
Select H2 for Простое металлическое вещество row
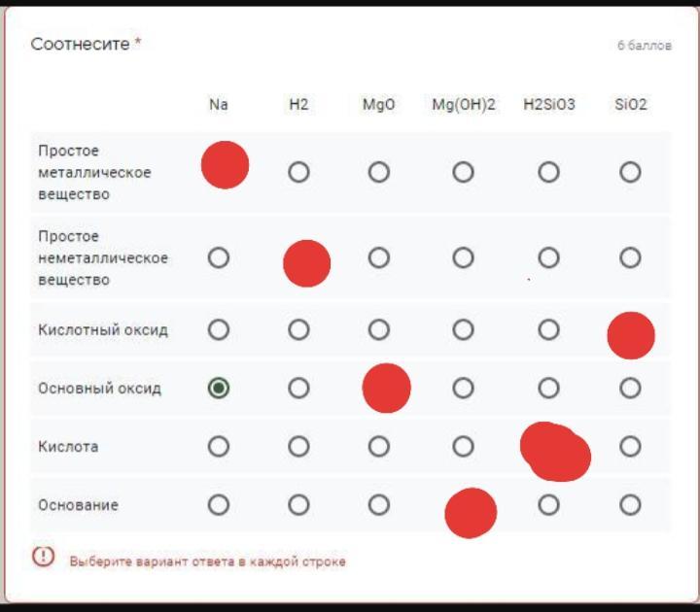click(x=298, y=172)
